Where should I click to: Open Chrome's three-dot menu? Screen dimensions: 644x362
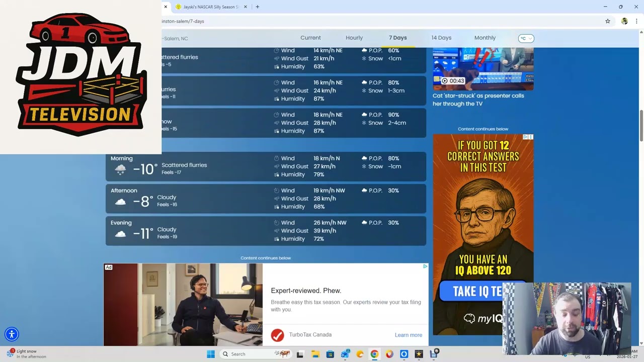(636, 21)
